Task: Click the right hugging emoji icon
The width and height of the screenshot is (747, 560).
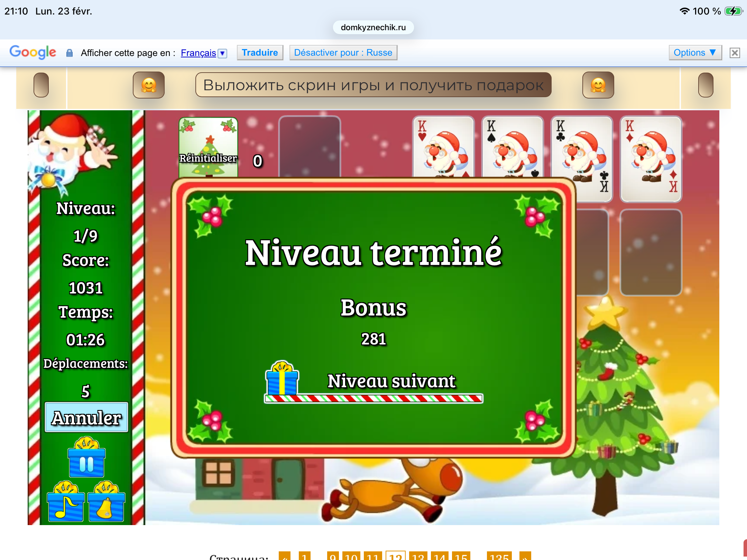Action: pyautogui.click(x=598, y=85)
